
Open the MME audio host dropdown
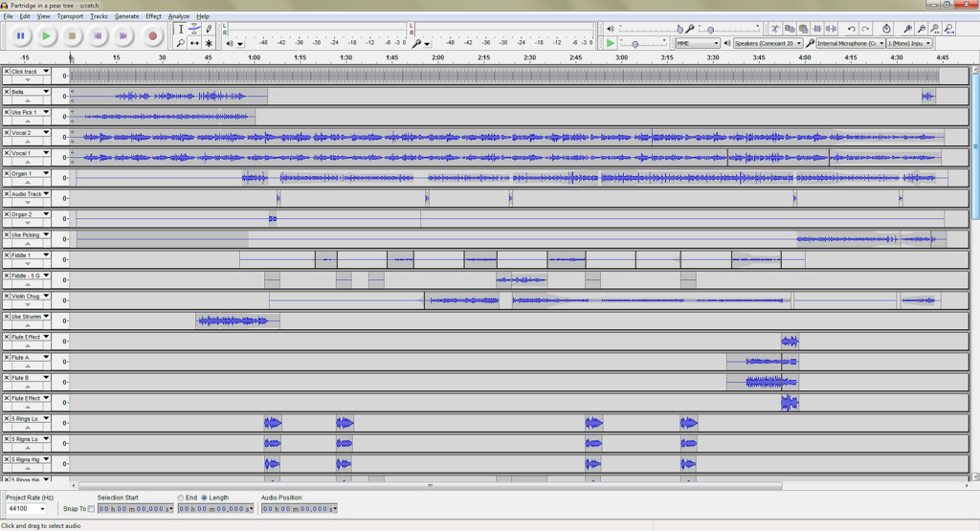click(698, 43)
